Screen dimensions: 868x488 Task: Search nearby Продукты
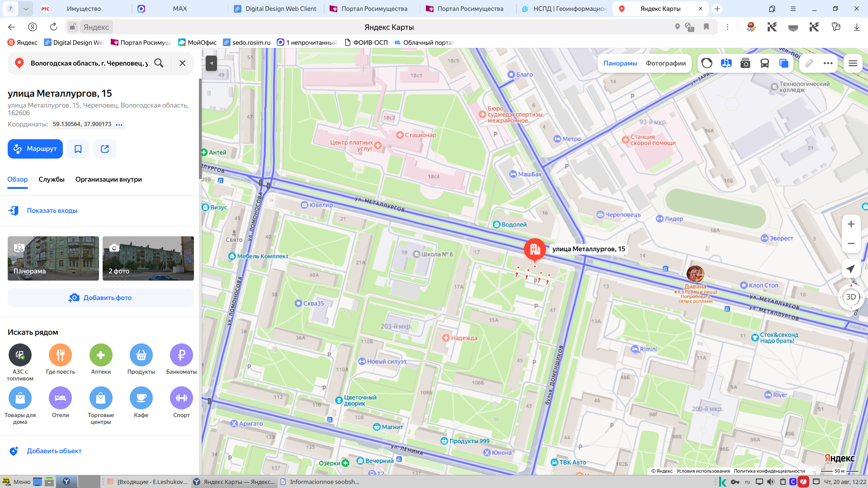(x=141, y=360)
